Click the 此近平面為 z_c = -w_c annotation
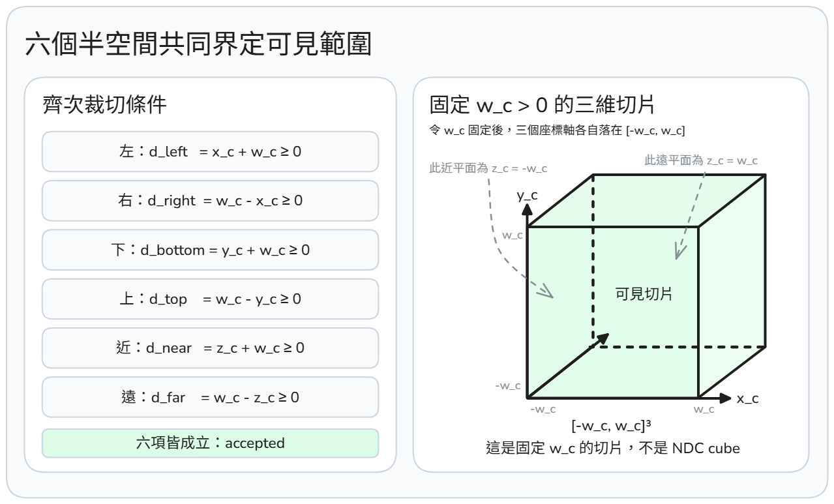The image size is (834, 504). 488,168
